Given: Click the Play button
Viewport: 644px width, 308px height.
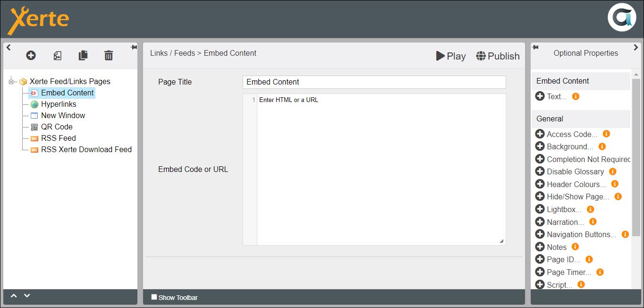Looking at the screenshot, I should click(x=450, y=56).
